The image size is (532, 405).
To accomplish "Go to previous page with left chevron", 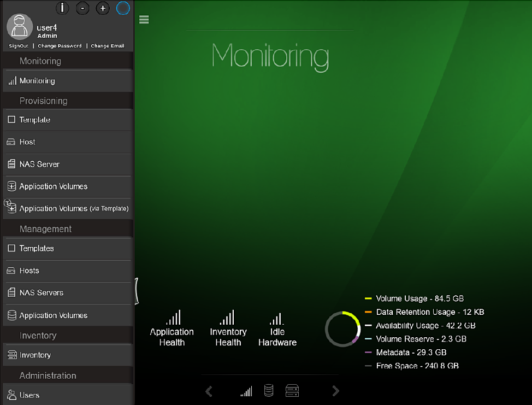I will pyautogui.click(x=209, y=391).
